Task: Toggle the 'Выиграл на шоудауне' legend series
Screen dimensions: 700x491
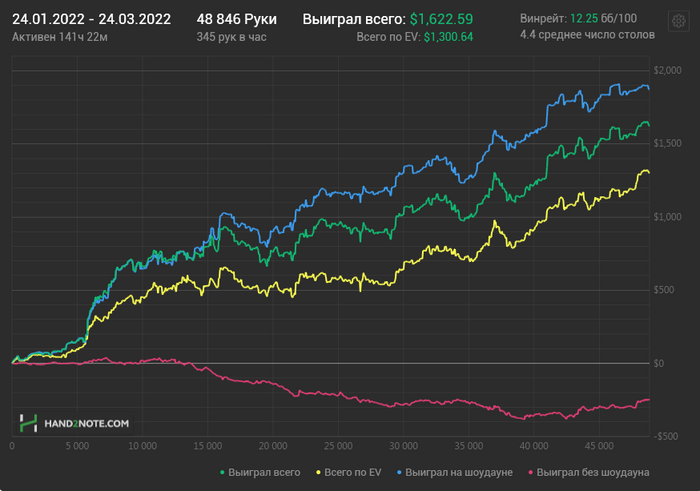Action: [x=455, y=472]
